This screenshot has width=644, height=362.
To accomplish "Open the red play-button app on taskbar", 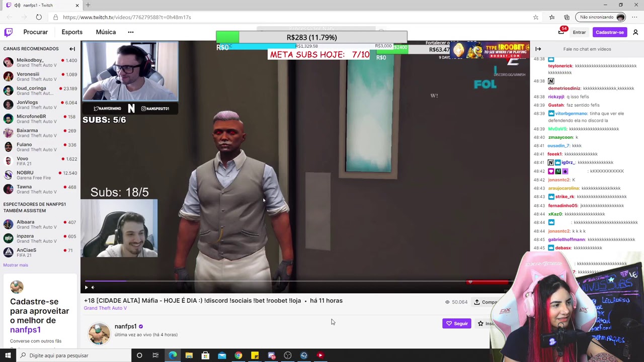I will (x=320, y=355).
